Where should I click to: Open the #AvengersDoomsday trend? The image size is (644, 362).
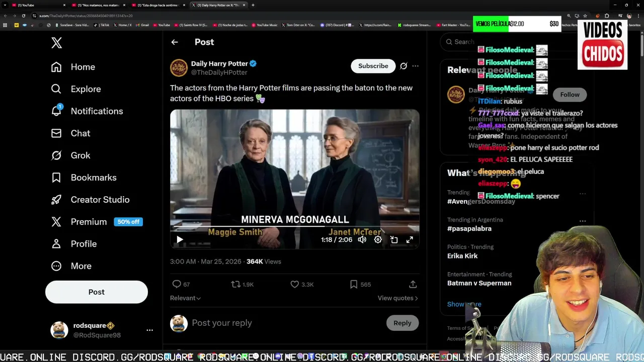pos(481,201)
